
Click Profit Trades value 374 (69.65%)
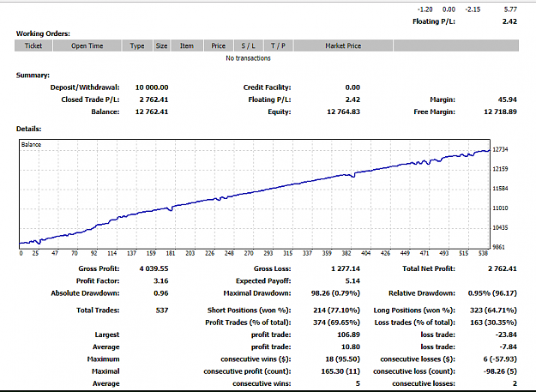337,323
